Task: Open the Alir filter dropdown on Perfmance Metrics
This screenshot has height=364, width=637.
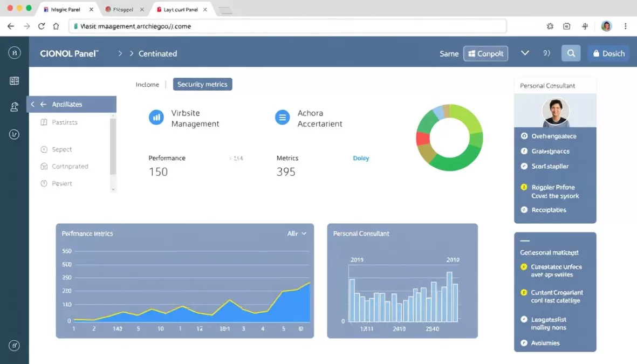Action: (x=296, y=233)
